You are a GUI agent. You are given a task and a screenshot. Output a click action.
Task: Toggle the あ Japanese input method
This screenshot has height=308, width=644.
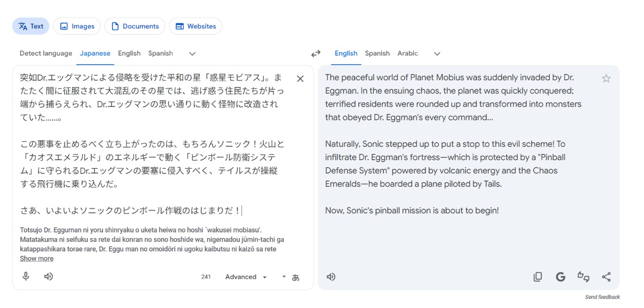pos(296,277)
